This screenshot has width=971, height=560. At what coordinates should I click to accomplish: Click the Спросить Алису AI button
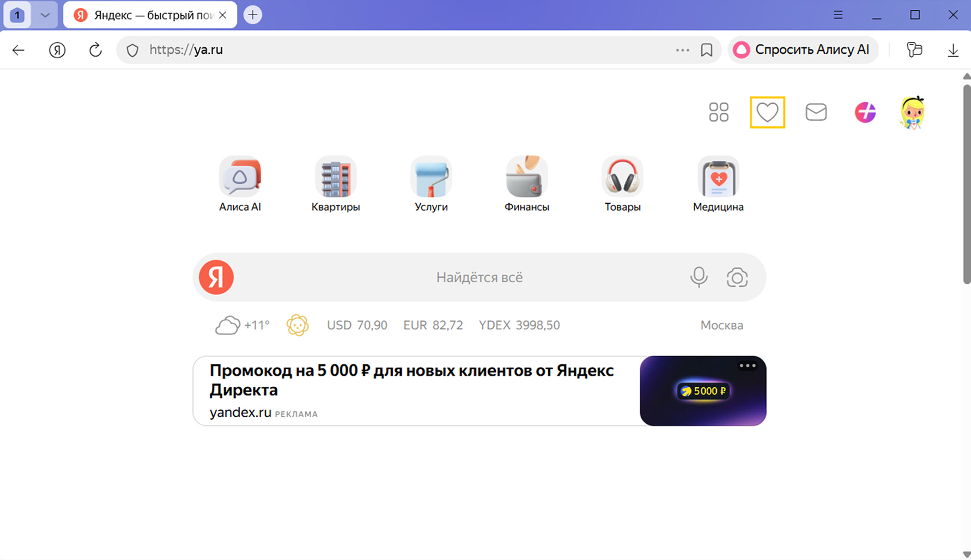pos(803,50)
